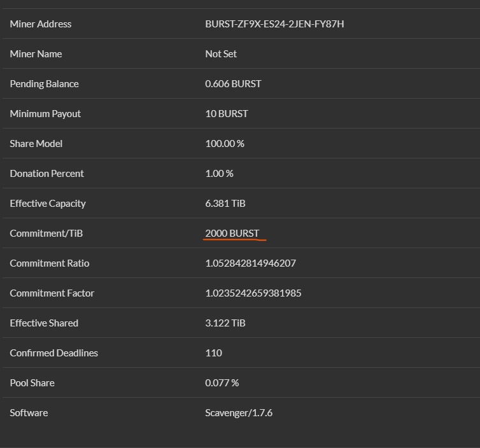The image size is (480, 448).
Task: Select the Miner Name label
Action: point(36,54)
